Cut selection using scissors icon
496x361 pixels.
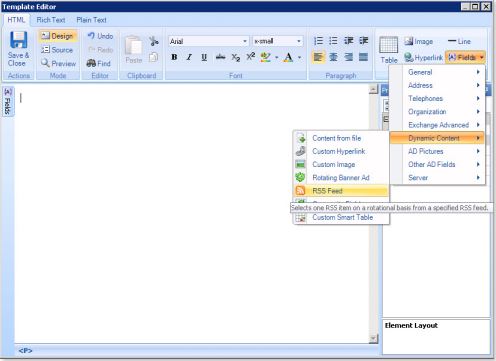click(x=154, y=41)
